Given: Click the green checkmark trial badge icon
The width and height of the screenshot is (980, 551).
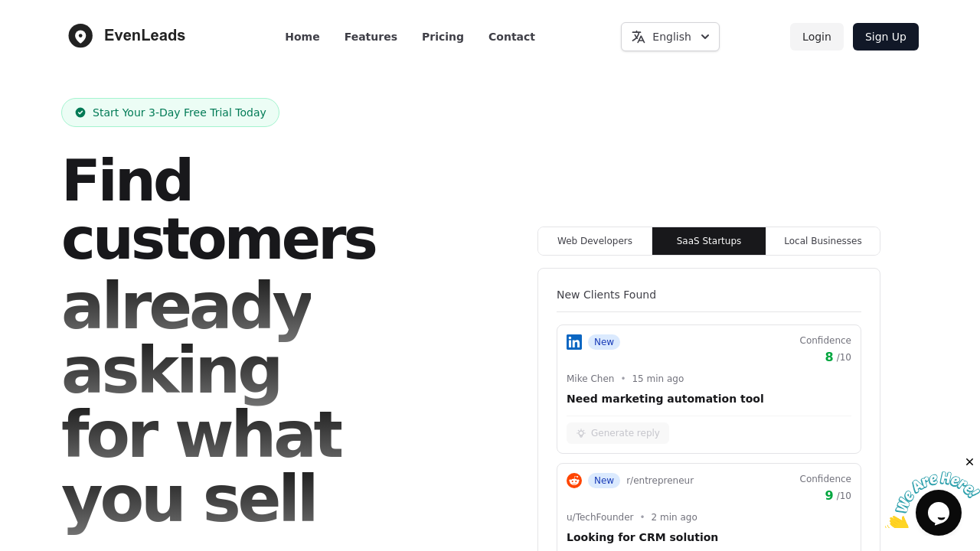Looking at the screenshot, I should tap(80, 112).
